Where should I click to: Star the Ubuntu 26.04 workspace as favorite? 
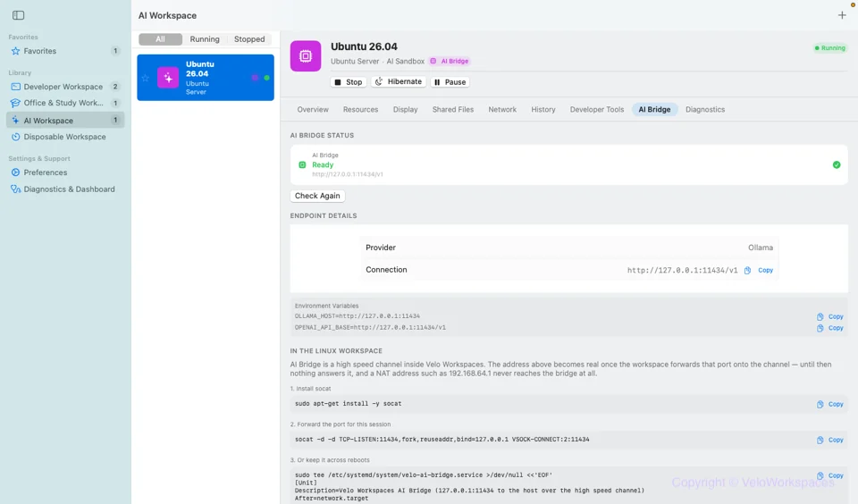[x=146, y=78]
